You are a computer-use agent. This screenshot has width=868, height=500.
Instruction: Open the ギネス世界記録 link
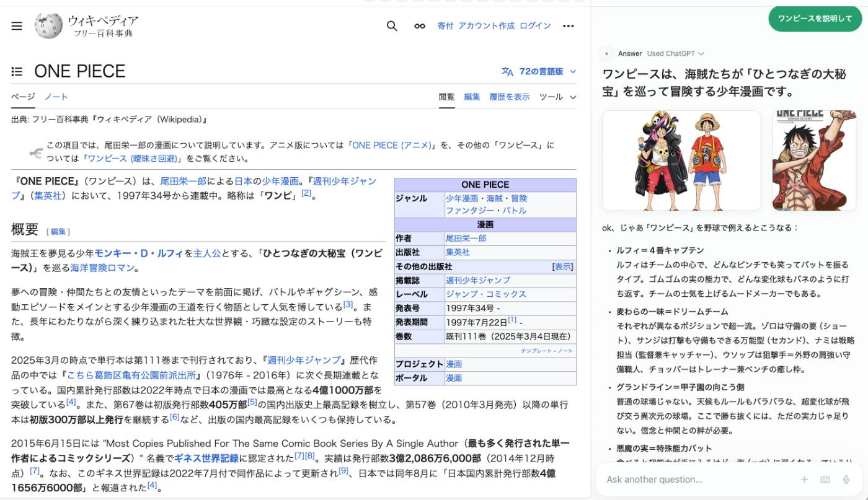coord(206,458)
